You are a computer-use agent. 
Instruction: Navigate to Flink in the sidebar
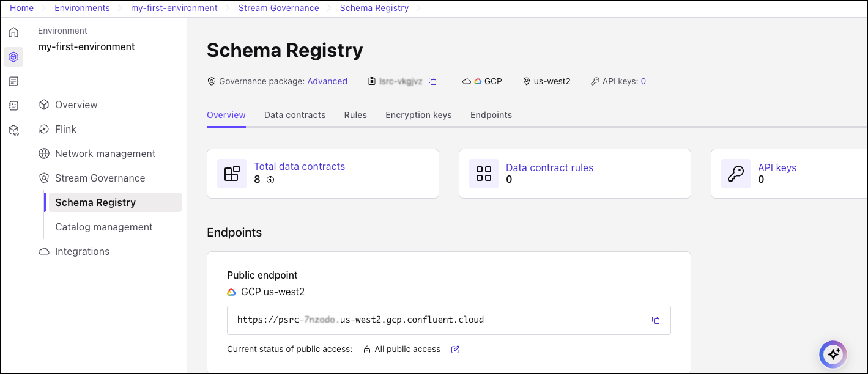point(65,129)
